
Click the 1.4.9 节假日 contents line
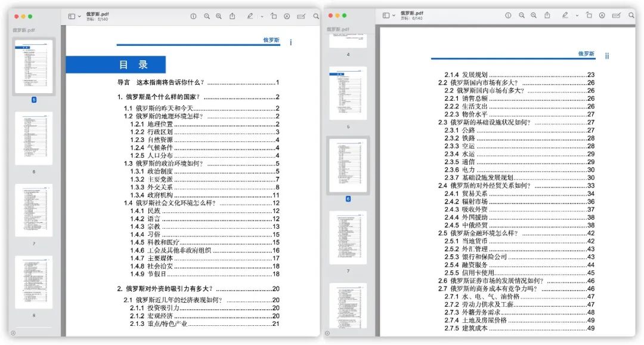[x=205, y=275]
